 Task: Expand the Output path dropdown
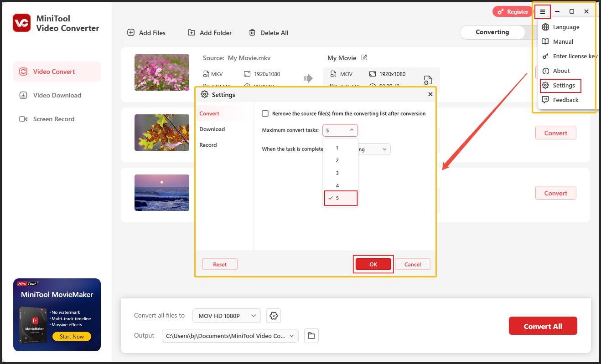230,336
